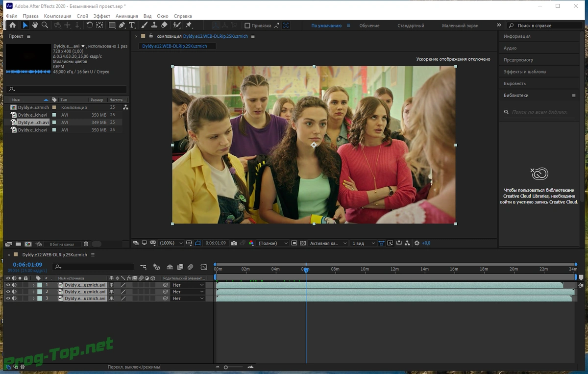Select the Pen tool
The height and width of the screenshot is (374, 588).
(122, 25)
